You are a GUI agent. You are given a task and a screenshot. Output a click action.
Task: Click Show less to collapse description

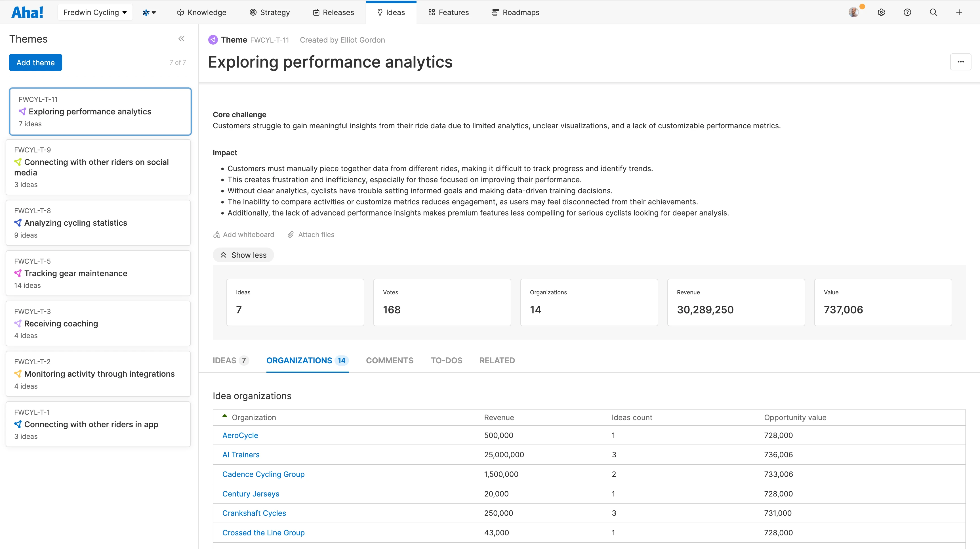coord(243,255)
